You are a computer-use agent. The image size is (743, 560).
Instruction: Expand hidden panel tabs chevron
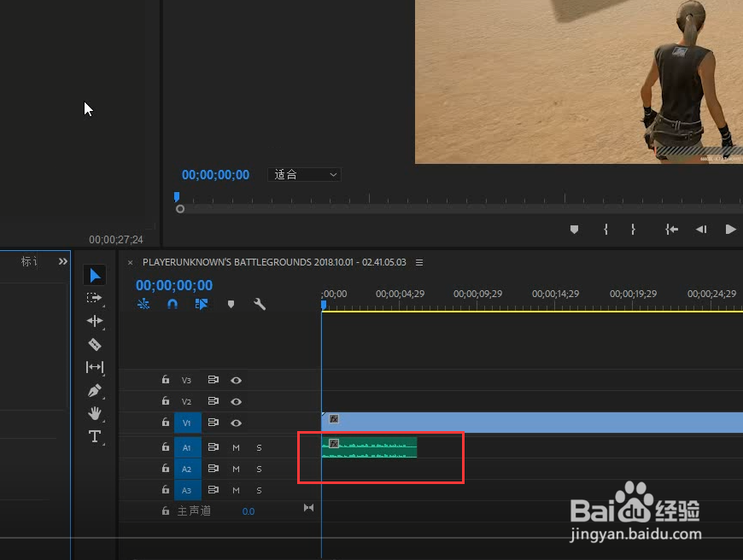click(63, 261)
